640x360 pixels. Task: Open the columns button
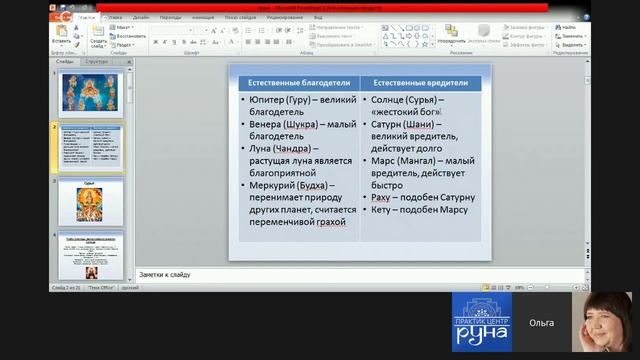(289, 42)
